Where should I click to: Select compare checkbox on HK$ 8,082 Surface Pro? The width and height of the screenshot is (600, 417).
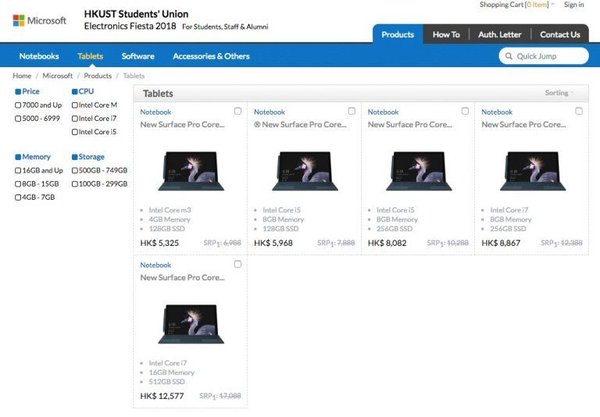pos(465,111)
